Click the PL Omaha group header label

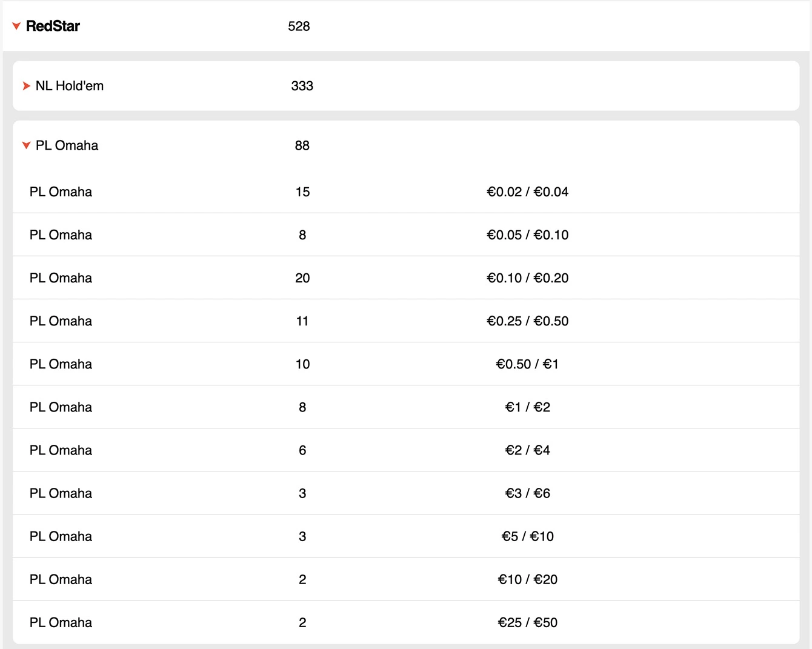click(67, 145)
